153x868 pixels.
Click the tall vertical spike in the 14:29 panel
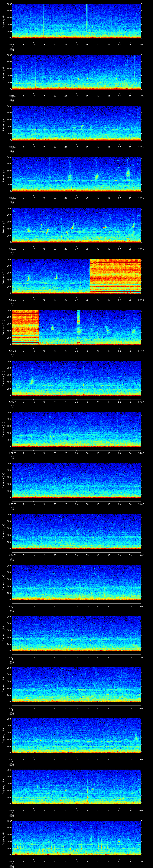75,786
